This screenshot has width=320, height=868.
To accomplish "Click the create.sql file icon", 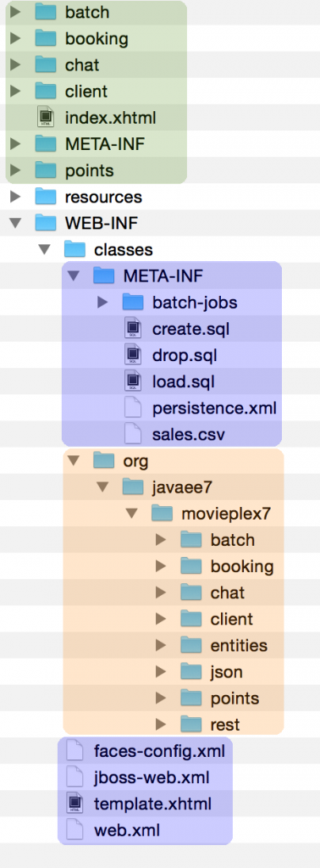I will [x=133, y=329].
